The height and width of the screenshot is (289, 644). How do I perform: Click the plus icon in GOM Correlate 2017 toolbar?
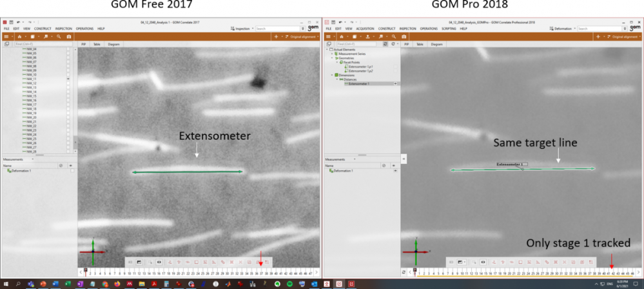(x=277, y=37)
